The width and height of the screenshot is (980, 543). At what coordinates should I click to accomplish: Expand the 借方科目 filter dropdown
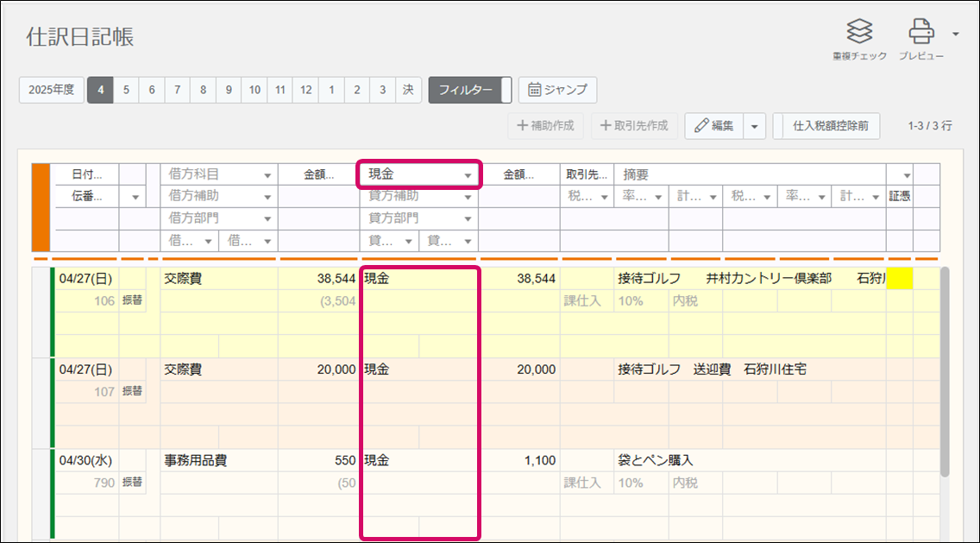point(267,174)
